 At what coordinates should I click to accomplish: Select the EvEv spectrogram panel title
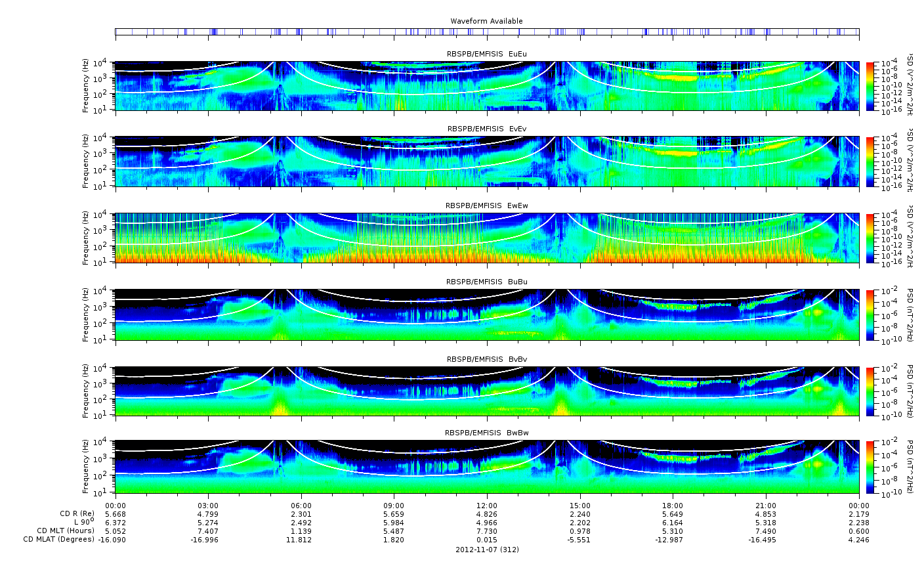click(x=486, y=129)
